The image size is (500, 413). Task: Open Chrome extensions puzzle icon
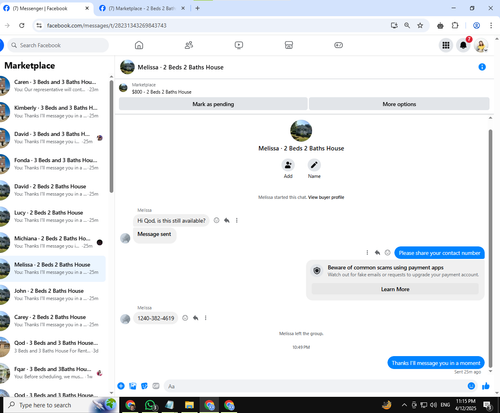click(x=455, y=25)
